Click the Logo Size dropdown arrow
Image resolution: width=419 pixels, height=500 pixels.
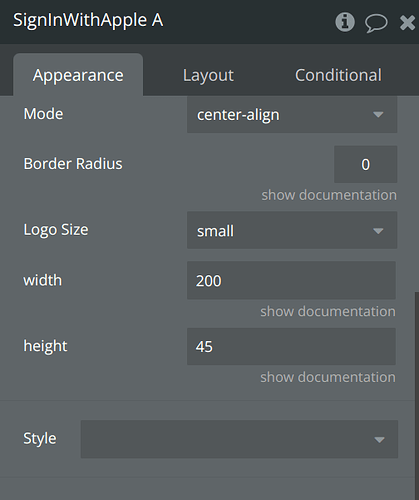pyautogui.click(x=378, y=231)
